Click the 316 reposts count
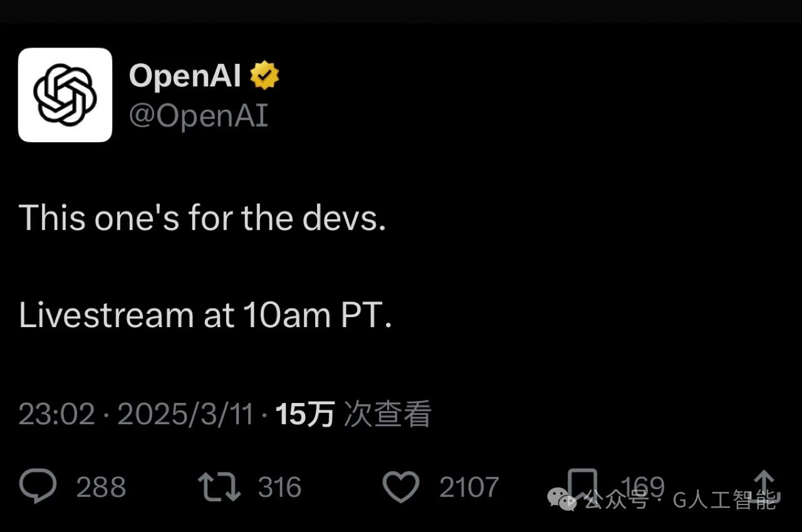Image resolution: width=802 pixels, height=532 pixels. point(279,488)
